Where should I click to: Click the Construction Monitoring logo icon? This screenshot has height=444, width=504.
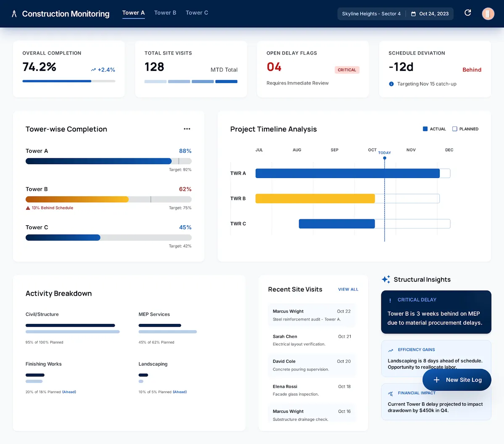(x=15, y=13)
